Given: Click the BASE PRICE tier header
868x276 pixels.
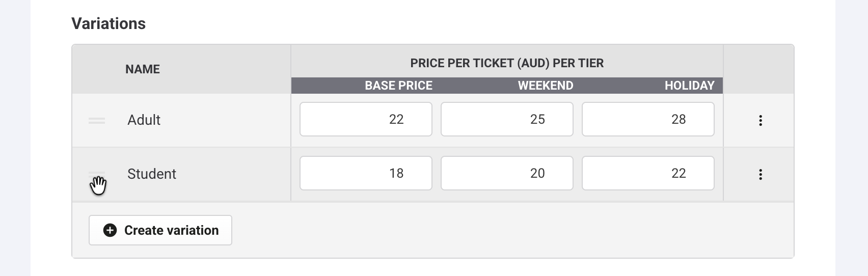Looking at the screenshot, I should (398, 86).
